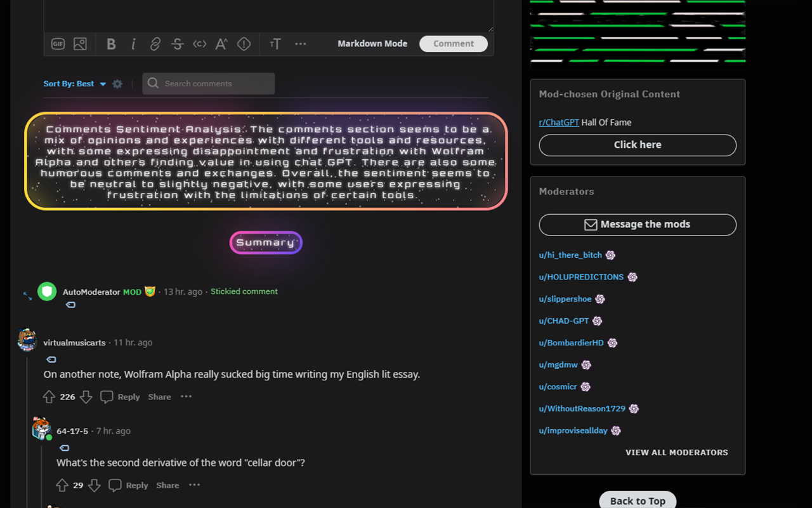This screenshot has height=508, width=812.
Task: Toggle bold formatting in the editor
Action: click(111, 44)
